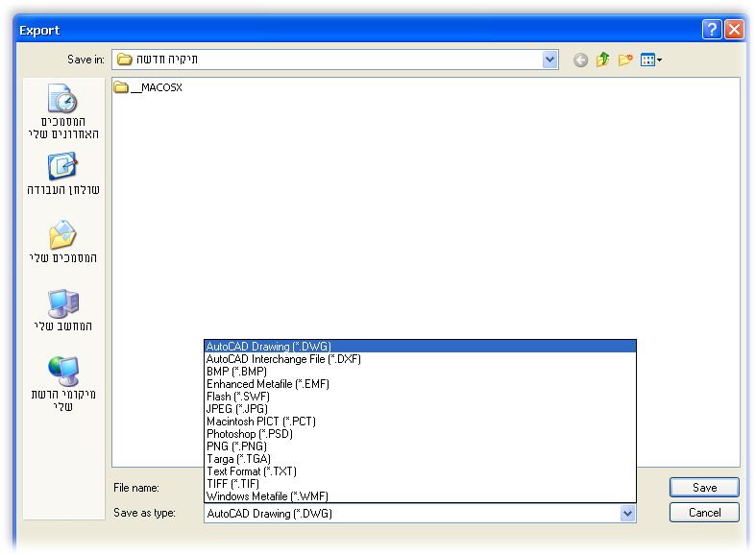This screenshot has width=756, height=555.
Task: Open My Recent Documents shortcut
Action: (x=63, y=111)
